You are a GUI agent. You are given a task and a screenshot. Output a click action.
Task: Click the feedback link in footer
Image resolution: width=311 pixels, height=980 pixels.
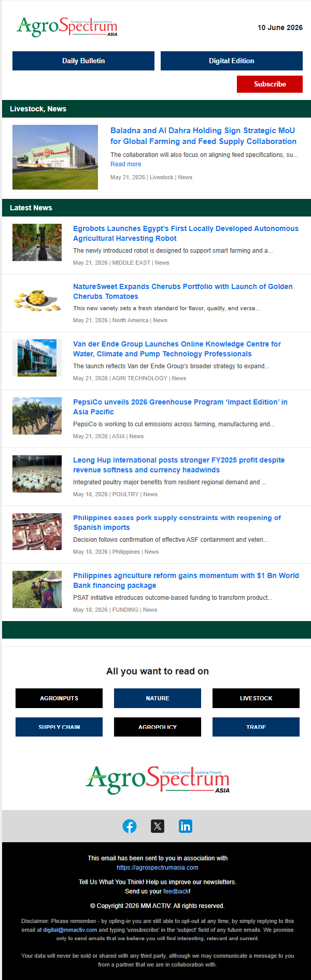(x=176, y=891)
